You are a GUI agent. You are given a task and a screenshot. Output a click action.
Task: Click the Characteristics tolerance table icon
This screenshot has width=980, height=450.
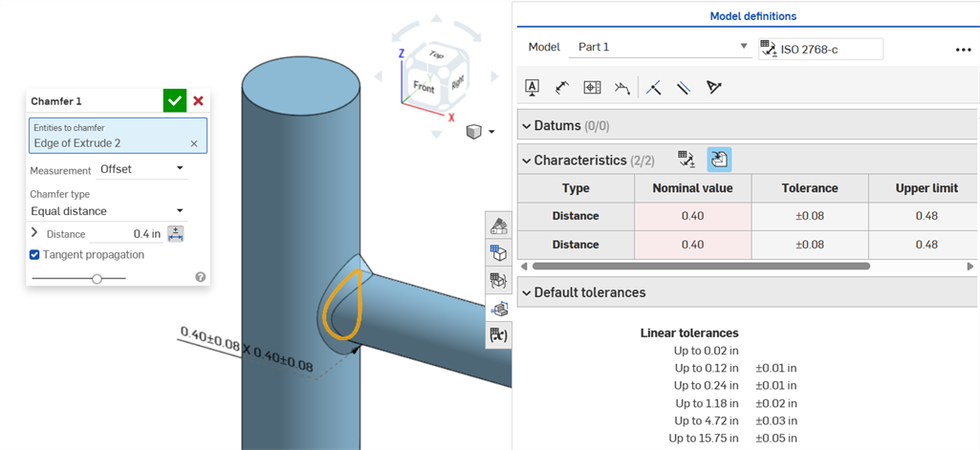686,160
